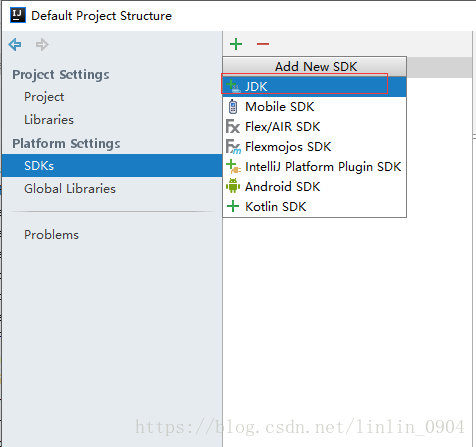Click the Platform Settings heading
The image size is (476, 447).
pyautogui.click(x=66, y=144)
